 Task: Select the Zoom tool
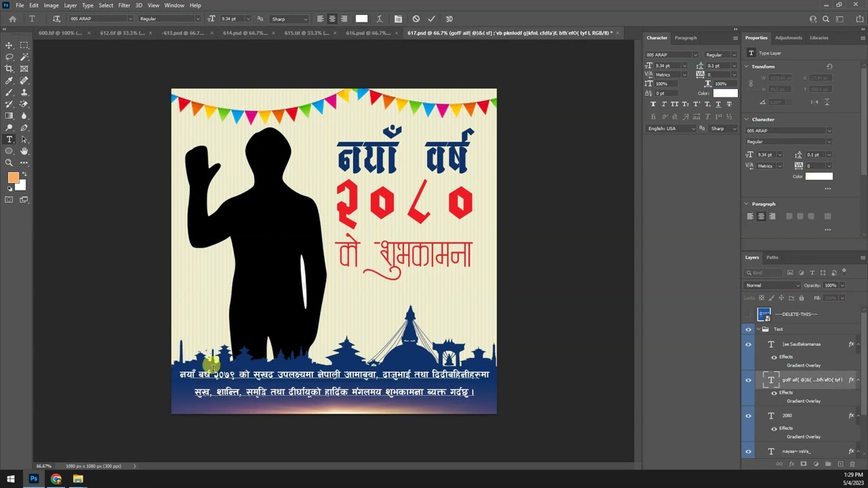[x=9, y=163]
